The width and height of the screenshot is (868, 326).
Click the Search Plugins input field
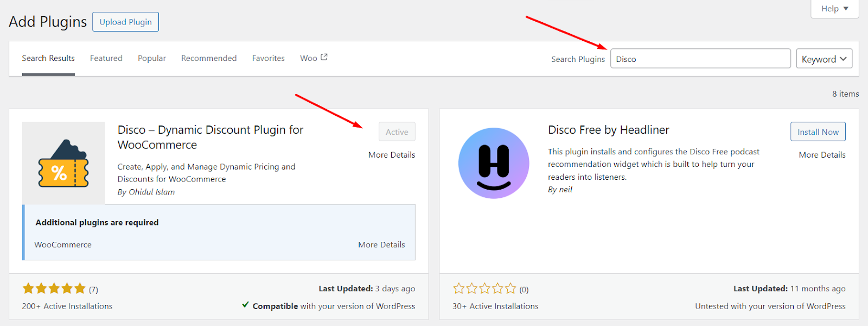coord(700,59)
